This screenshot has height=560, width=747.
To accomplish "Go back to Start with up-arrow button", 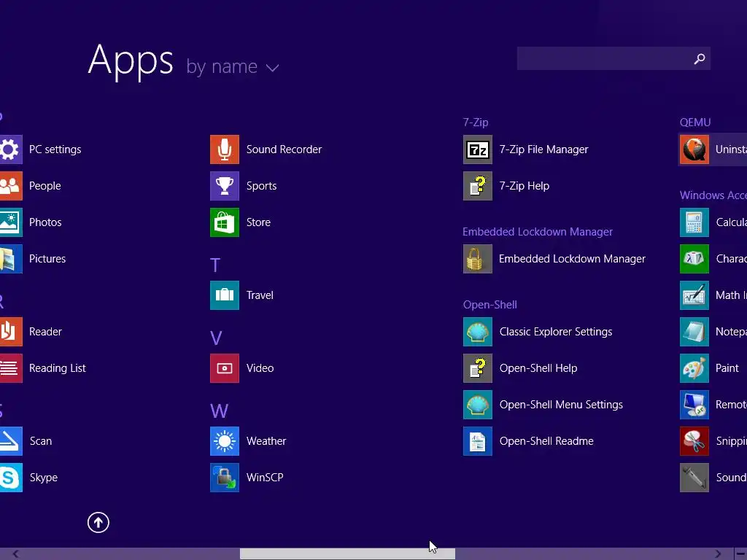I will click(x=98, y=522).
